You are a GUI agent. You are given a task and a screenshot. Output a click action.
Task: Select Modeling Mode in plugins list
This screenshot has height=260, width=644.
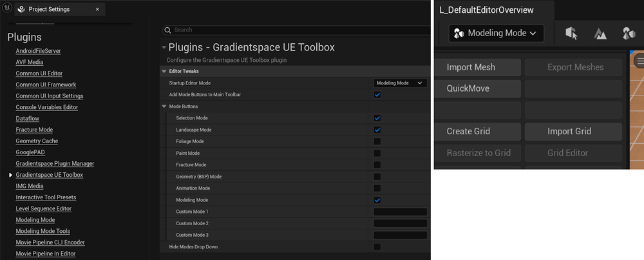point(35,220)
